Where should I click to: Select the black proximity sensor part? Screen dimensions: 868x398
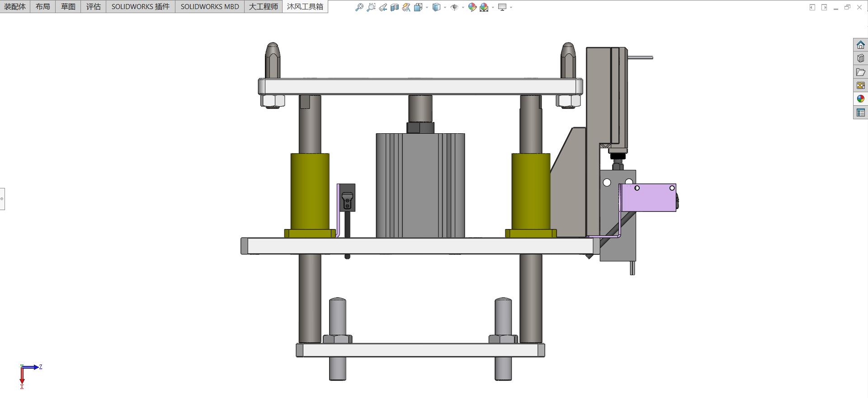347,197
